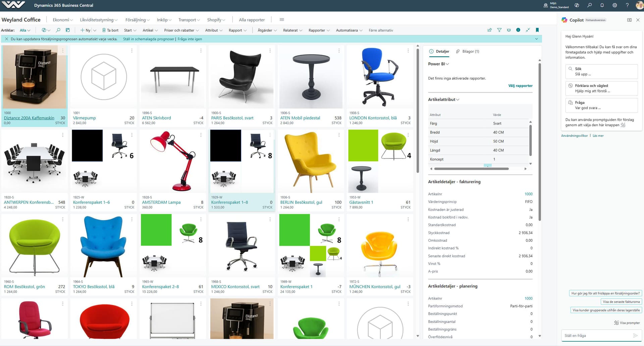Click the Visa prompter guide icon

click(616, 323)
